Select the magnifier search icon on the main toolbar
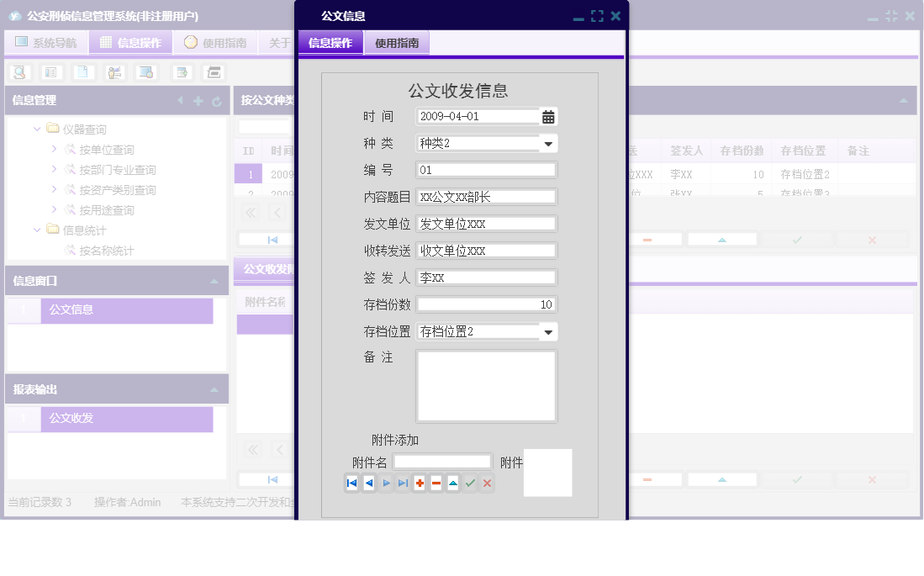924x576 pixels. click(x=18, y=72)
